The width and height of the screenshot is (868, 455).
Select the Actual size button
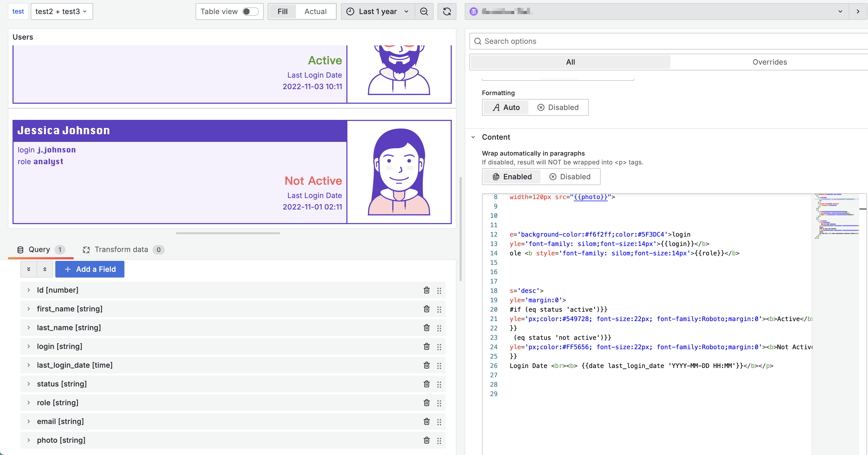tap(315, 11)
